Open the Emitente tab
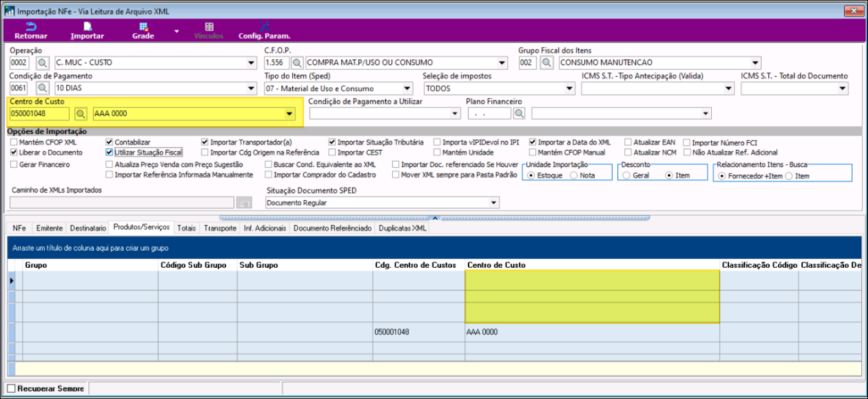The width and height of the screenshot is (868, 399). (x=49, y=228)
